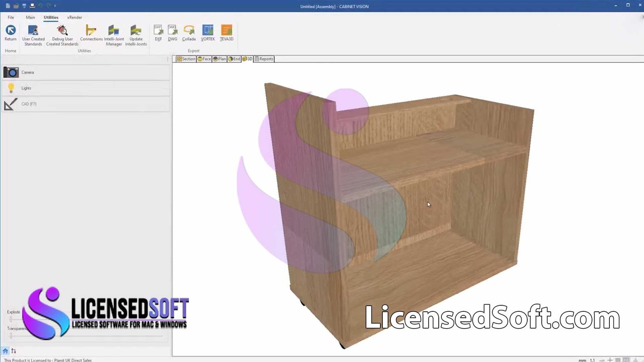The width and height of the screenshot is (644, 362).
Task: Switch to the Plan view tab
Action: 220,59
